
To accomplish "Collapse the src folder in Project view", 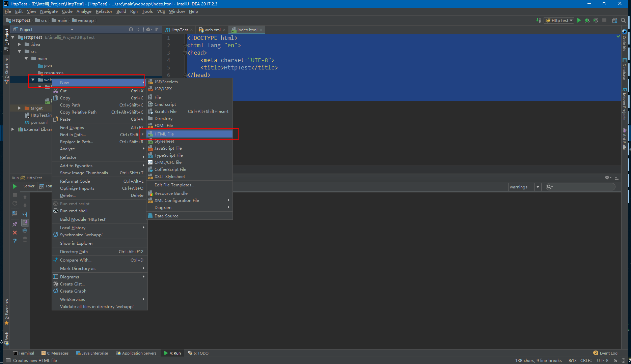I will [20, 51].
